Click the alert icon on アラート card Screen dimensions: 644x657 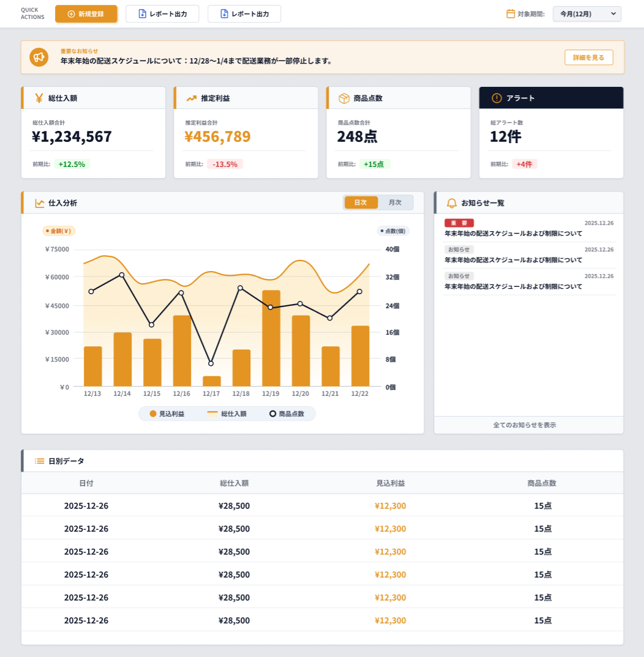(x=496, y=98)
